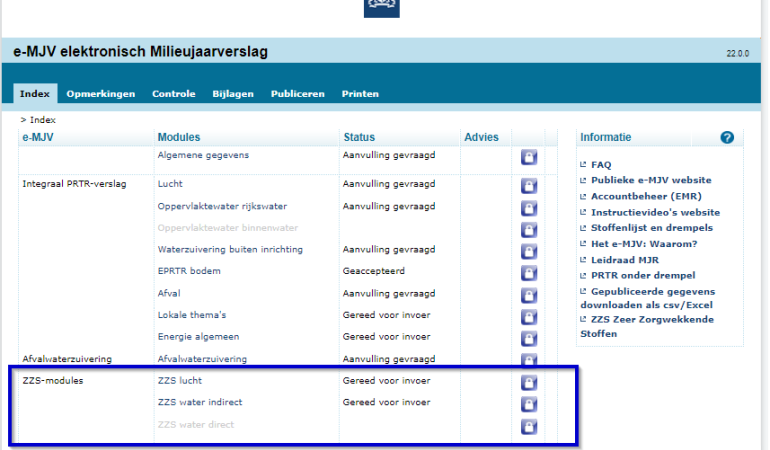Click the Advies column header

481,138
